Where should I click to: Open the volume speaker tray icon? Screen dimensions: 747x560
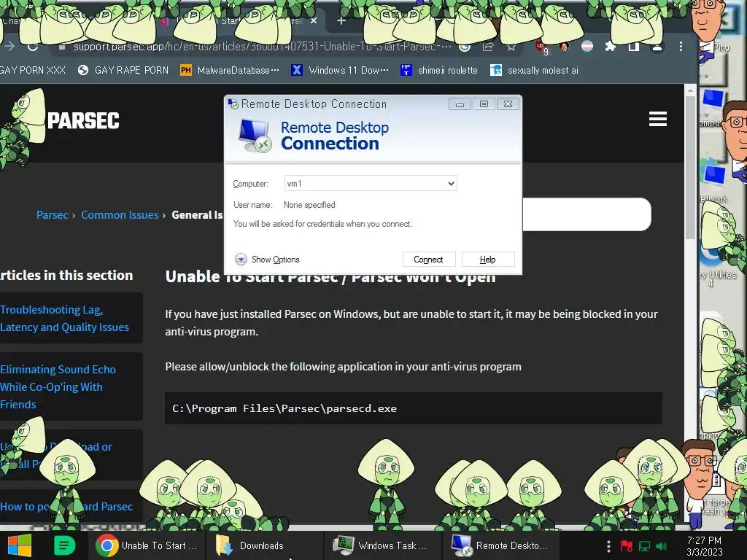pyautogui.click(x=661, y=546)
